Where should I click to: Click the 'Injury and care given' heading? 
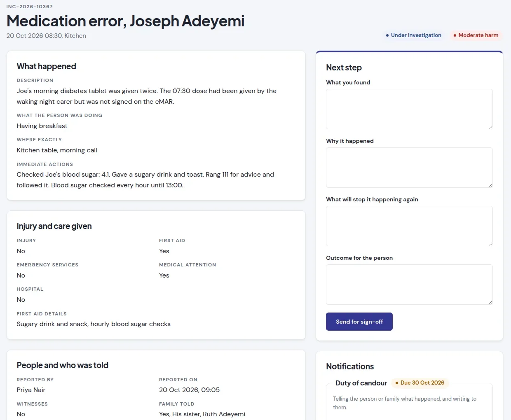coord(54,226)
